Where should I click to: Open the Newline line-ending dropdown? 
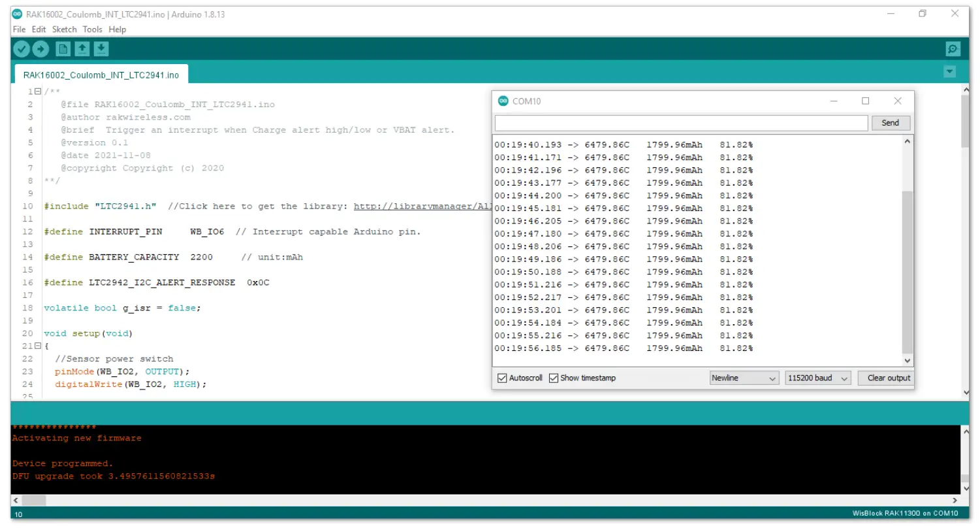(x=744, y=378)
